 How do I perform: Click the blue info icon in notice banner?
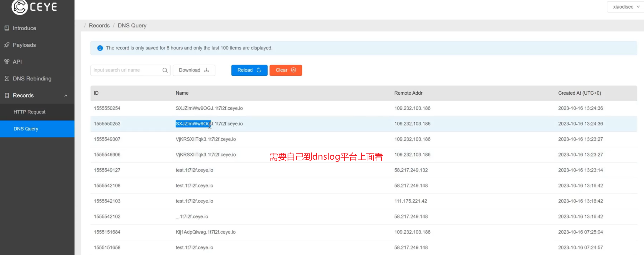coord(100,48)
